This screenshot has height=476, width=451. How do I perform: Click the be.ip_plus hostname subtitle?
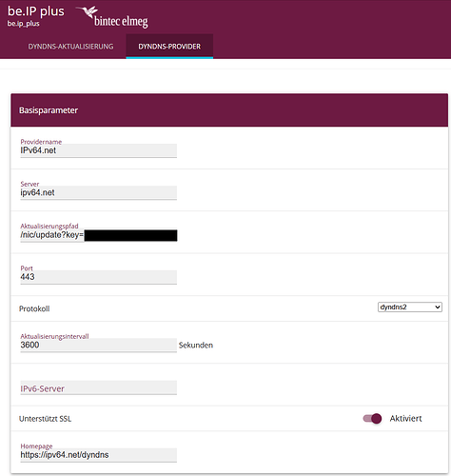point(24,24)
